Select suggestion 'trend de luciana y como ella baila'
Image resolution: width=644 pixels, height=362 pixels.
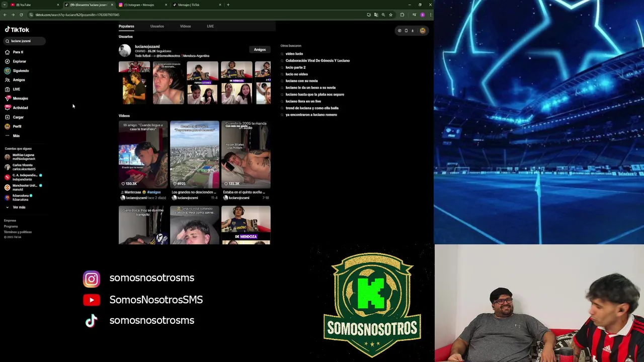click(x=312, y=108)
